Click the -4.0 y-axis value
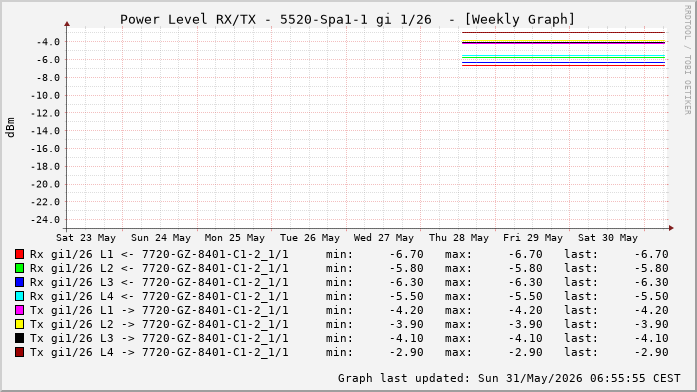Viewport: 697px width, 392px height. [x=48, y=42]
